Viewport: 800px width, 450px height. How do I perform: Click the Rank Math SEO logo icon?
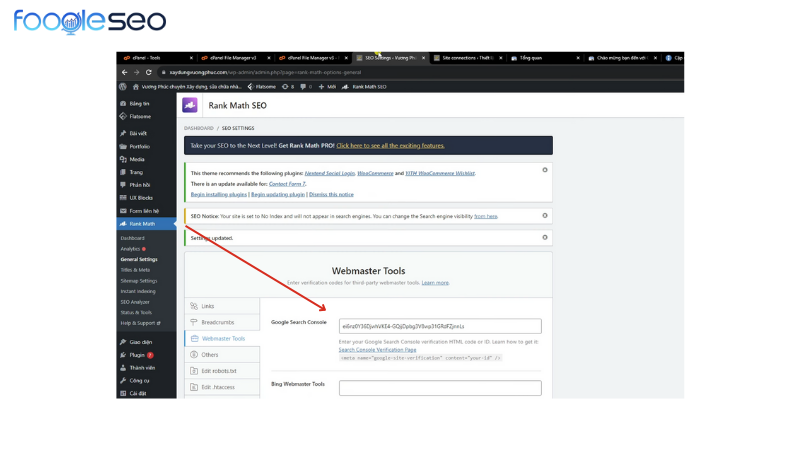pyautogui.click(x=189, y=106)
